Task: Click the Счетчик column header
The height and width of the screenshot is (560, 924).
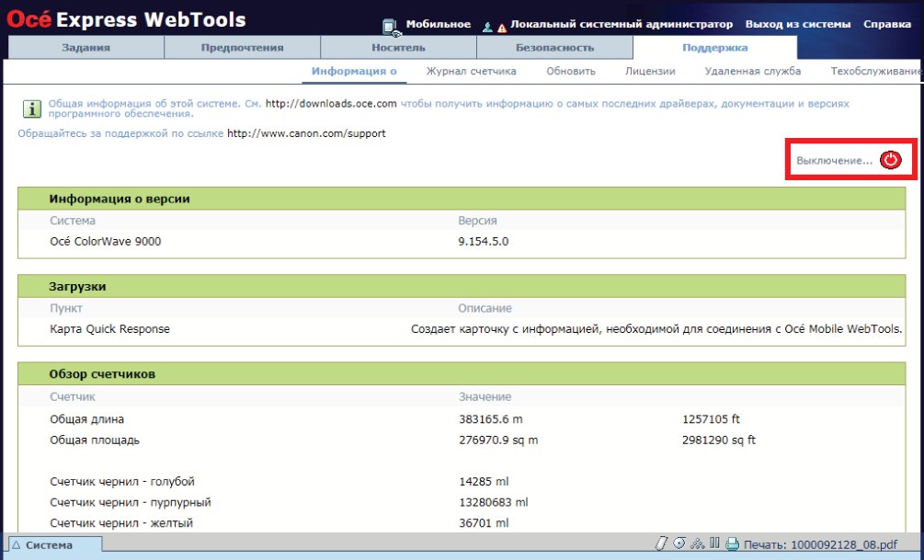Action: click(x=73, y=396)
